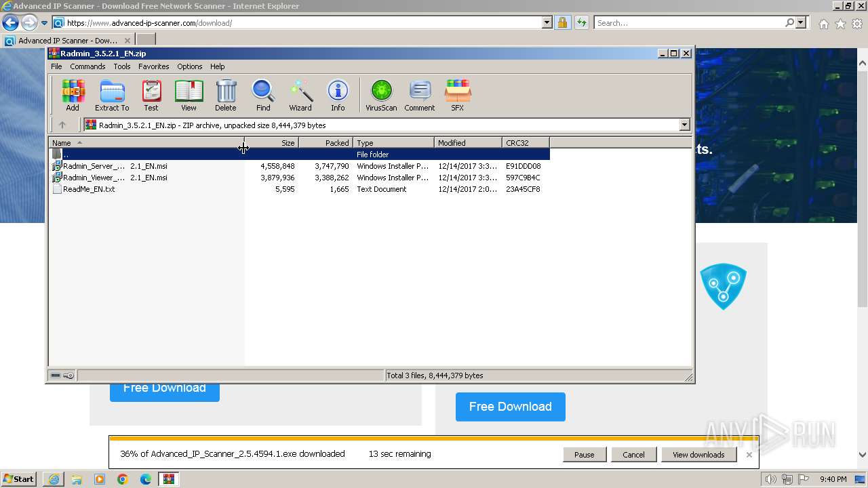The width and height of the screenshot is (868, 488).
Task: Open the Windows Start menu
Action: point(19,479)
